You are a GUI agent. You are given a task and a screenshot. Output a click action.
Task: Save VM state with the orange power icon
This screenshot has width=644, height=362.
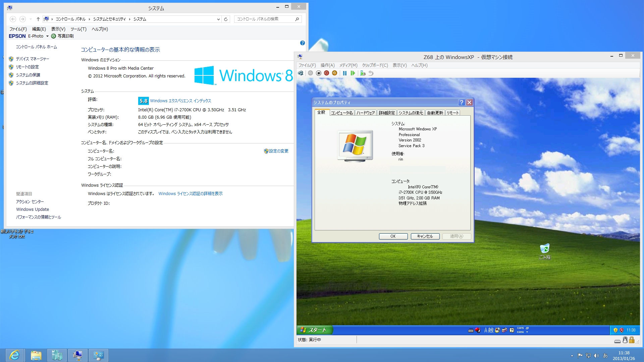(334, 73)
